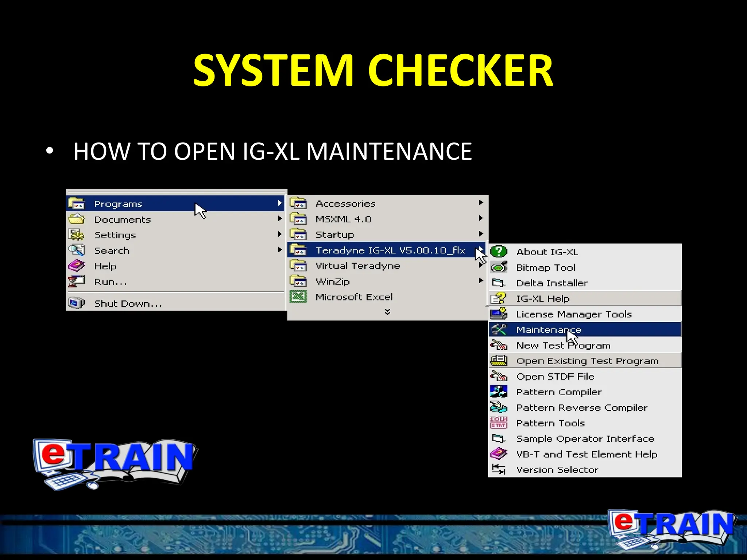Click the Open Existing Test Program icon
The image size is (747, 560).
pyautogui.click(x=499, y=361)
